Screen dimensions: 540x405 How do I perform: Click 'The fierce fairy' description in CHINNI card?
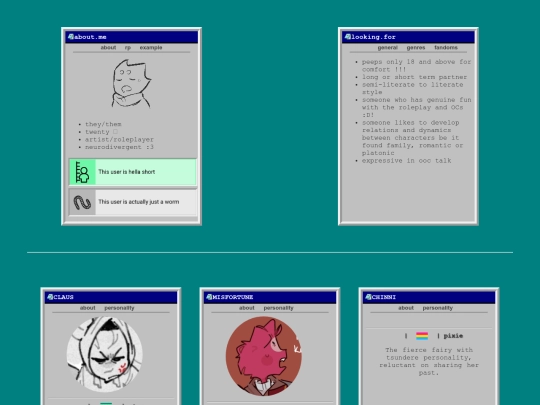tap(429, 361)
